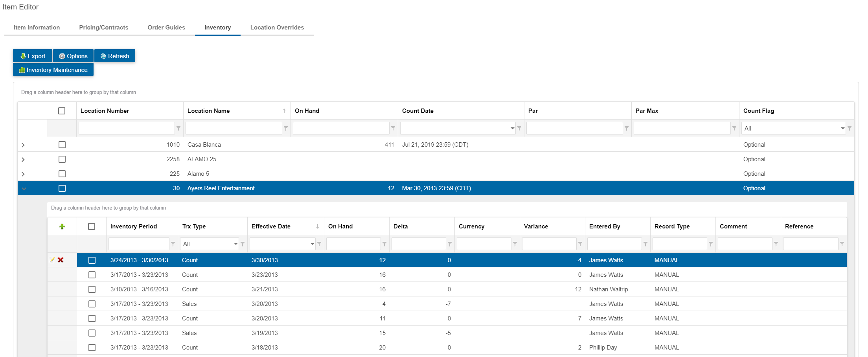
Task: Switch to the Pricing/Contracts tab
Action: pos(104,28)
